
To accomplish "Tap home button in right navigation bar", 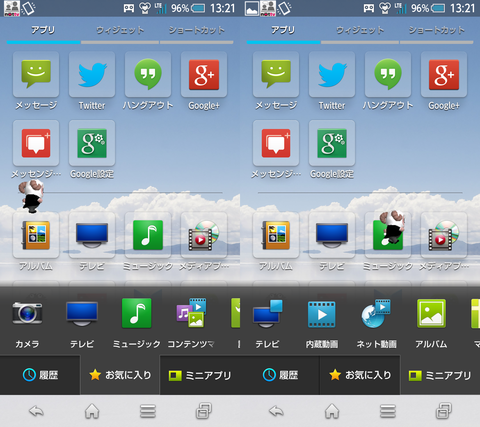I will [x=332, y=411].
